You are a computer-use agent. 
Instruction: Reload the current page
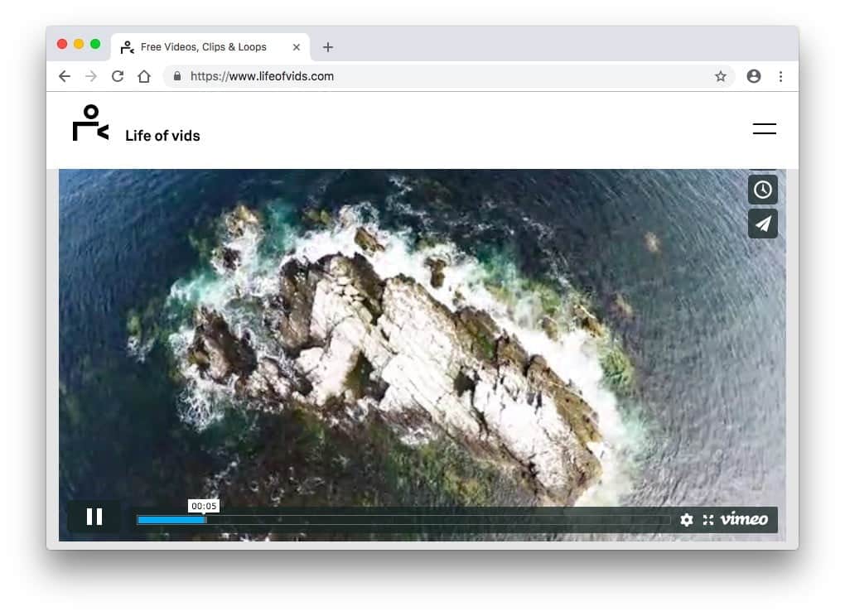pos(118,76)
